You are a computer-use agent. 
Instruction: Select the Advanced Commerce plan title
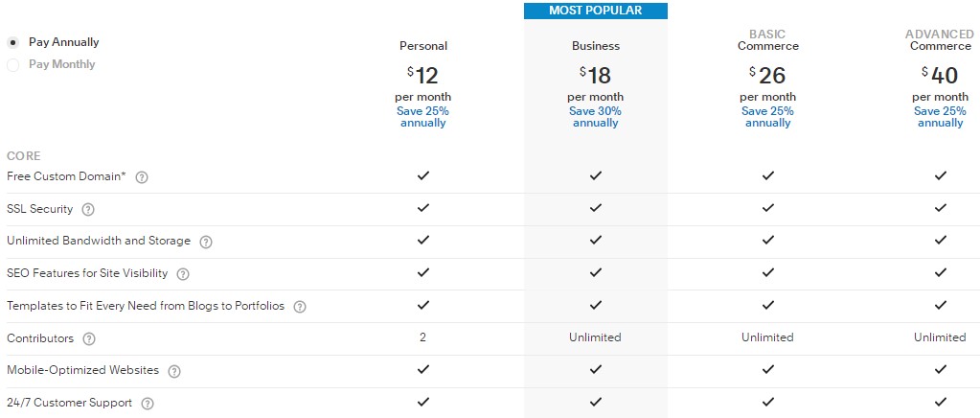940,40
